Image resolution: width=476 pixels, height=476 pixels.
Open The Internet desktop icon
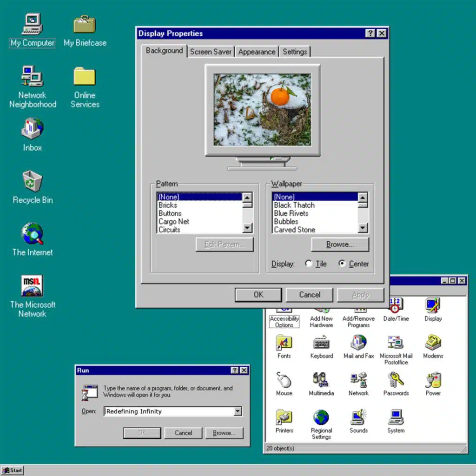point(33,234)
